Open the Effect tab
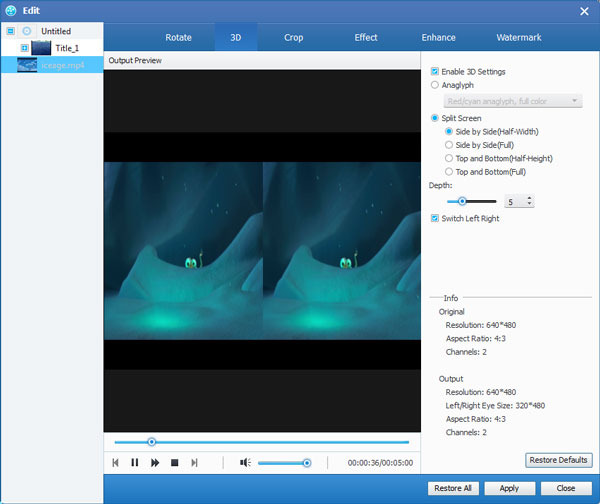The image size is (600, 504). (366, 38)
